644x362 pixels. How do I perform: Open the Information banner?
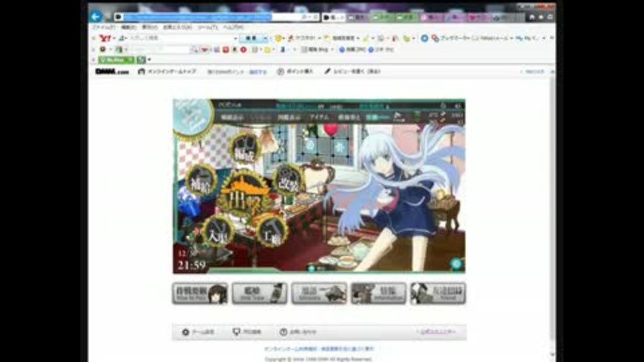(378, 294)
